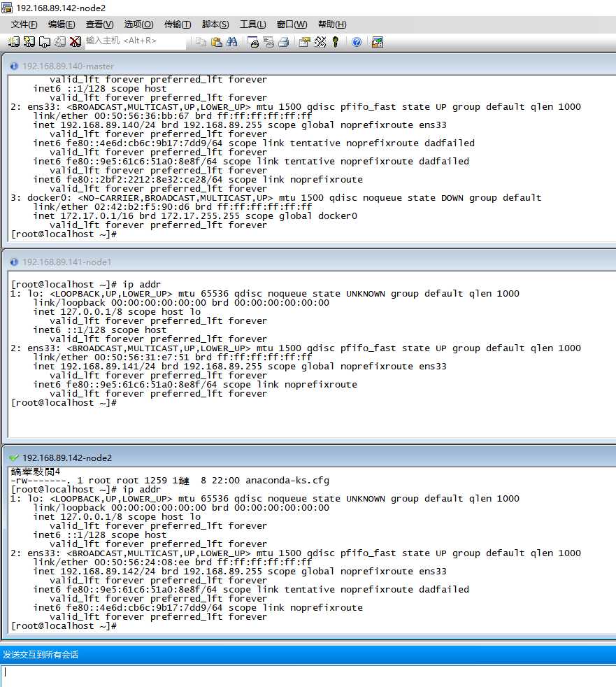Click 00:50:56:31:e7:51 MAC line in node1
The width and height of the screenshot is (616, 687).
[x=173, y=357]
